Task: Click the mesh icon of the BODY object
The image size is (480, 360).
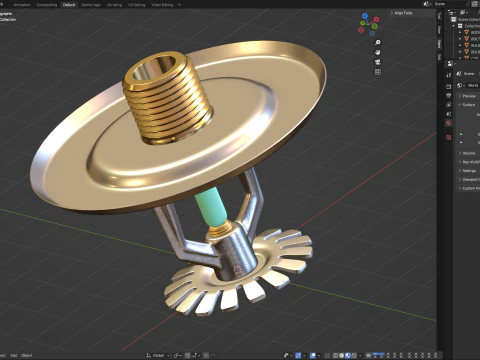Action: 467,32
